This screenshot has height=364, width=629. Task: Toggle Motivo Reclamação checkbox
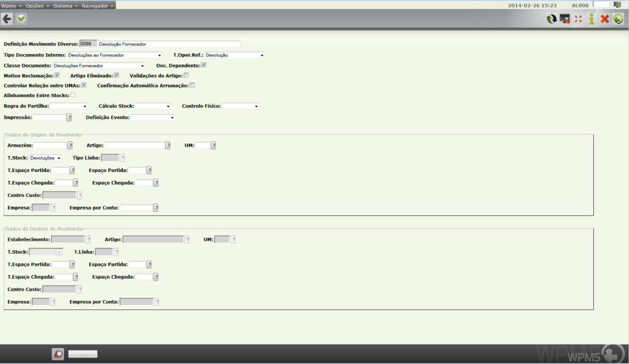pos(57,75)
